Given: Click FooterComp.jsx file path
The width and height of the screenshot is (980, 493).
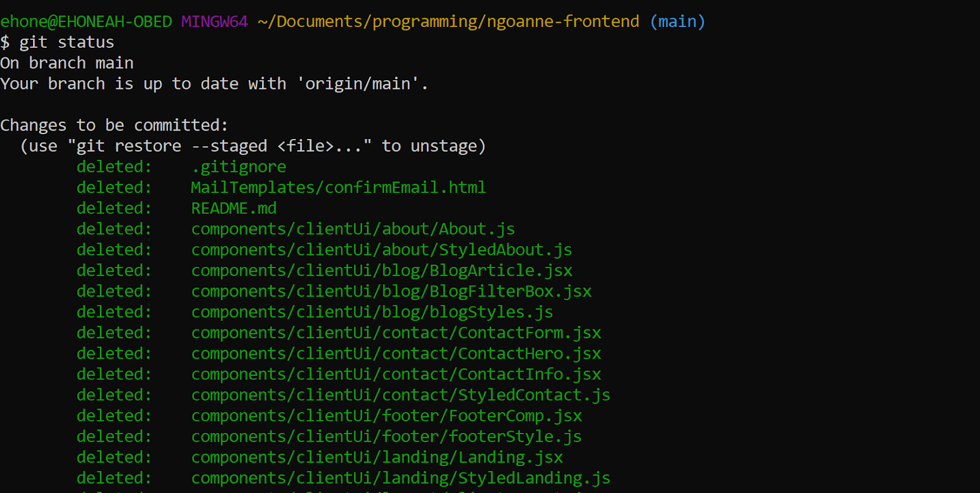Looking at the screenshot, I should click(x=386, y=416).
